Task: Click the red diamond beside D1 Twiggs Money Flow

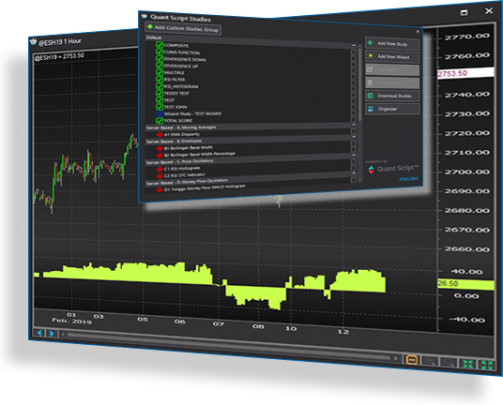Action: (160, 190)
